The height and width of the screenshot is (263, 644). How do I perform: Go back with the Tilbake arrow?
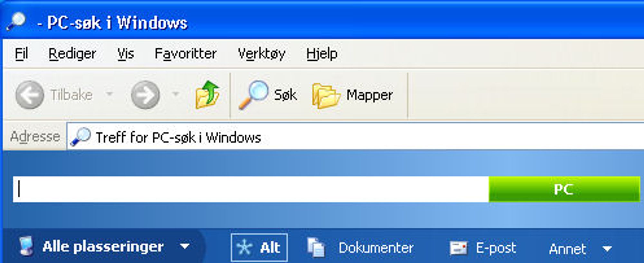(30, 95)
